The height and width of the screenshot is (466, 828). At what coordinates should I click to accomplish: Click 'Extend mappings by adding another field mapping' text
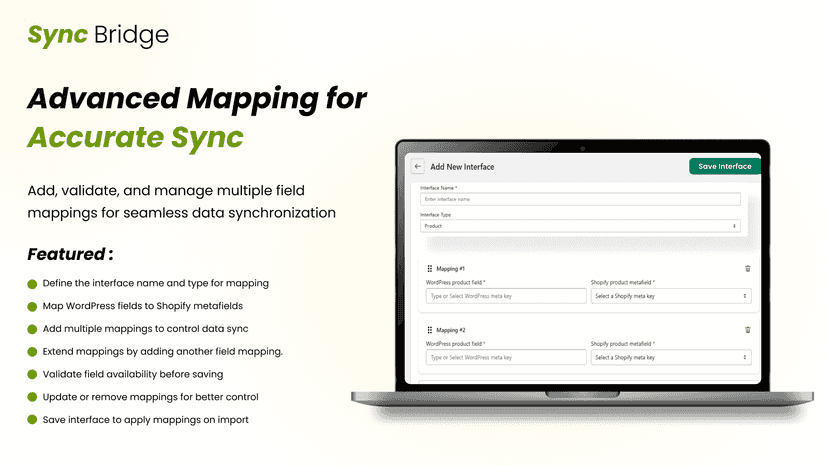tap(163, 351)
